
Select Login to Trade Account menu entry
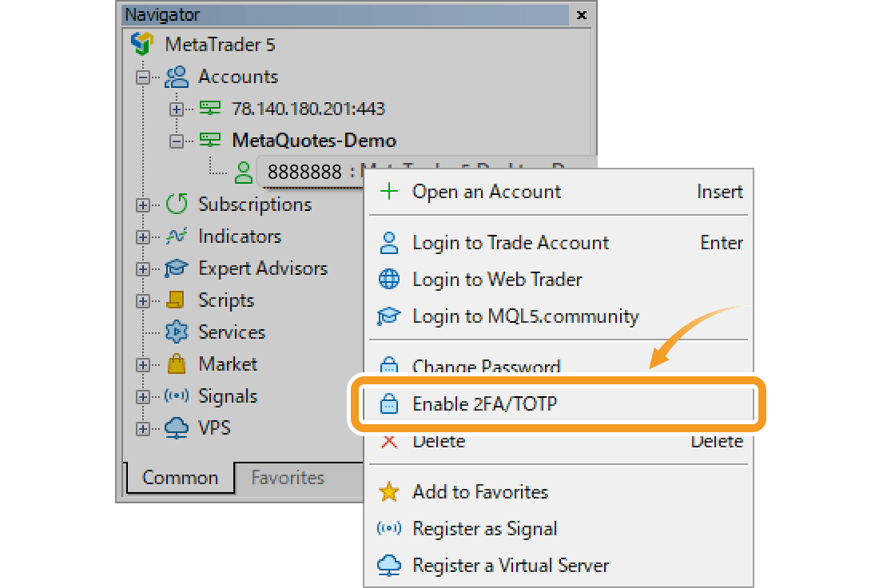(559, 243)
